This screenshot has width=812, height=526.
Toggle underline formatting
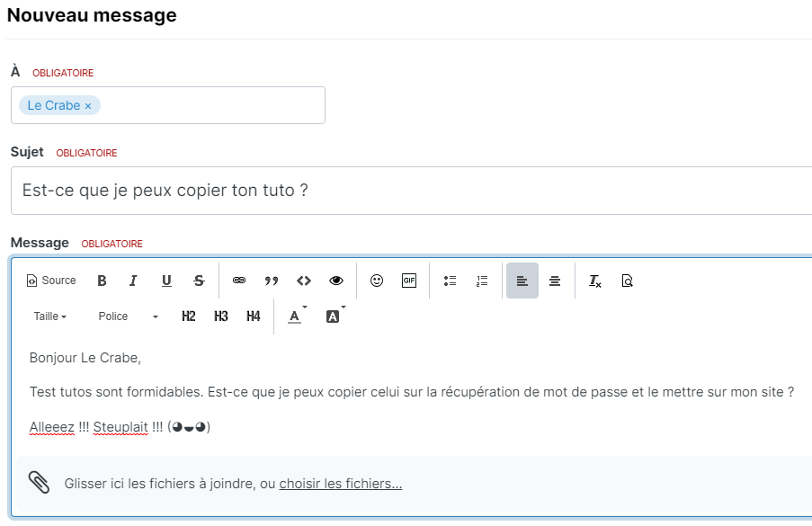[x=166, y=281]
